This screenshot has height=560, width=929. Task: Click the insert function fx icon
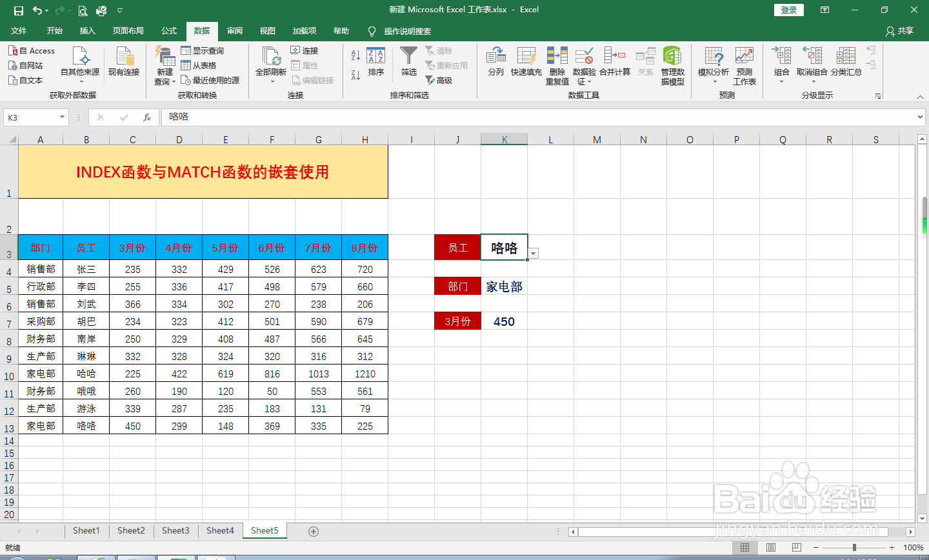pos(147,117)
